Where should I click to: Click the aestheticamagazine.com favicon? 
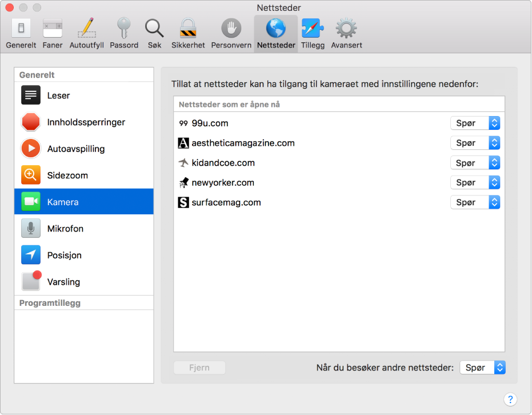click(183, 143)
